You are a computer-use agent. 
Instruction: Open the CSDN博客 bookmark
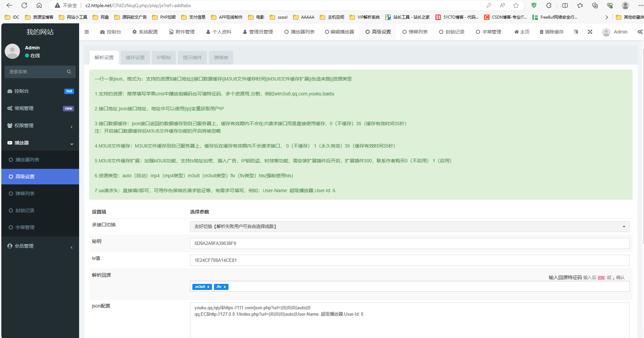(x=505, y=17)
